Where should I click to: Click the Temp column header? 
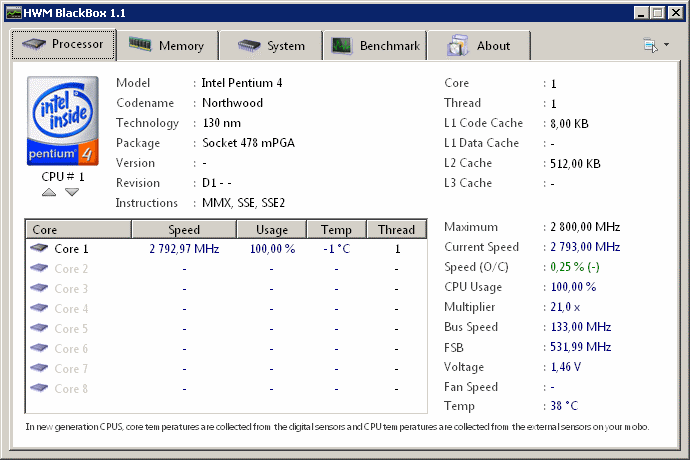point(336,229)
